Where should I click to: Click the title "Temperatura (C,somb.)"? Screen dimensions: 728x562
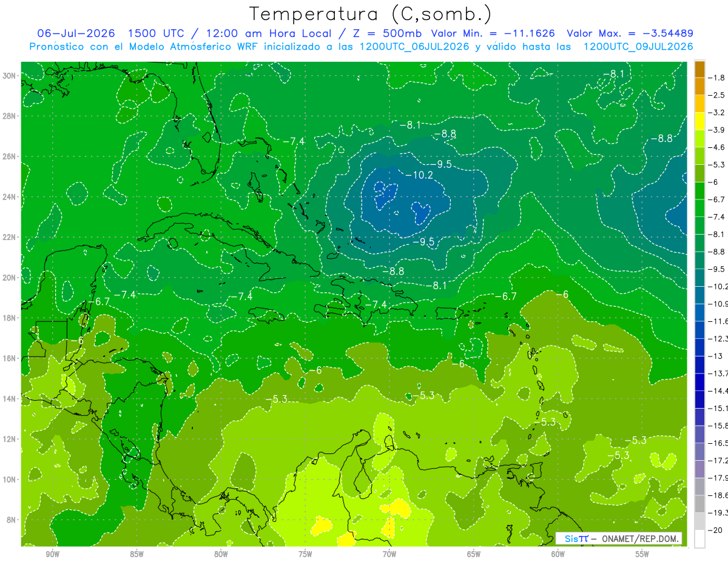(x=371, y=14)
